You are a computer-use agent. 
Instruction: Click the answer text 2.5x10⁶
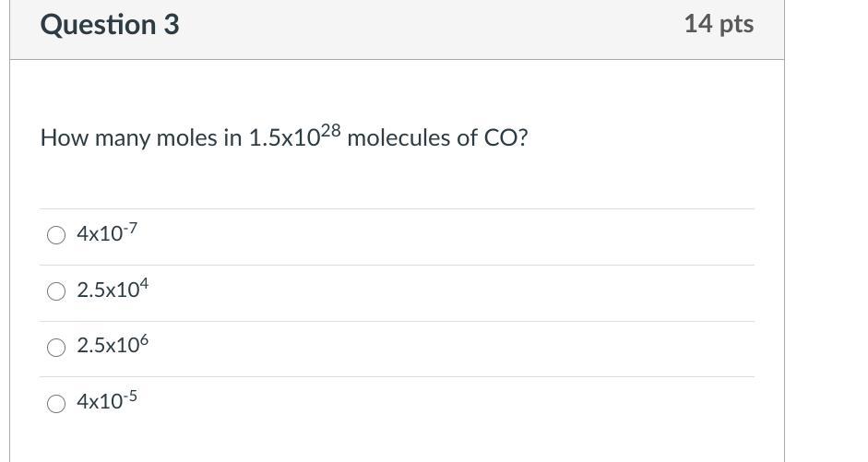pos(113,346)
